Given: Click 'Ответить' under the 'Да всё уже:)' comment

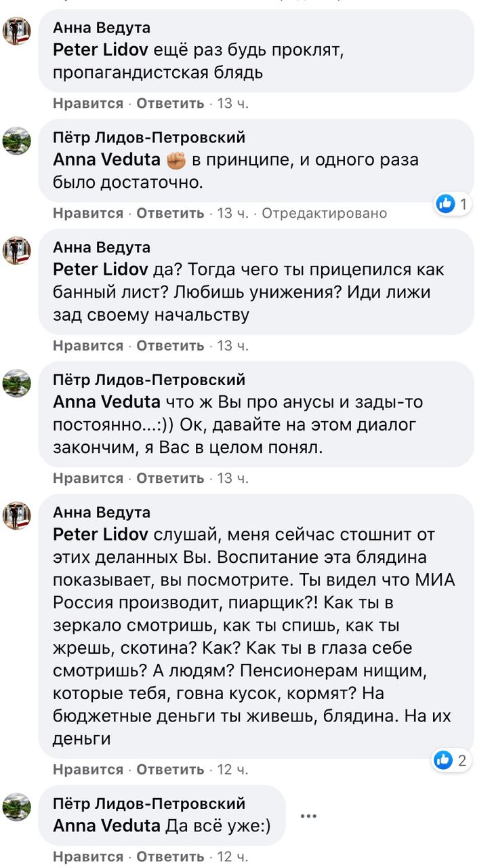Looking at the screenshot, I should tap(170, 856).
